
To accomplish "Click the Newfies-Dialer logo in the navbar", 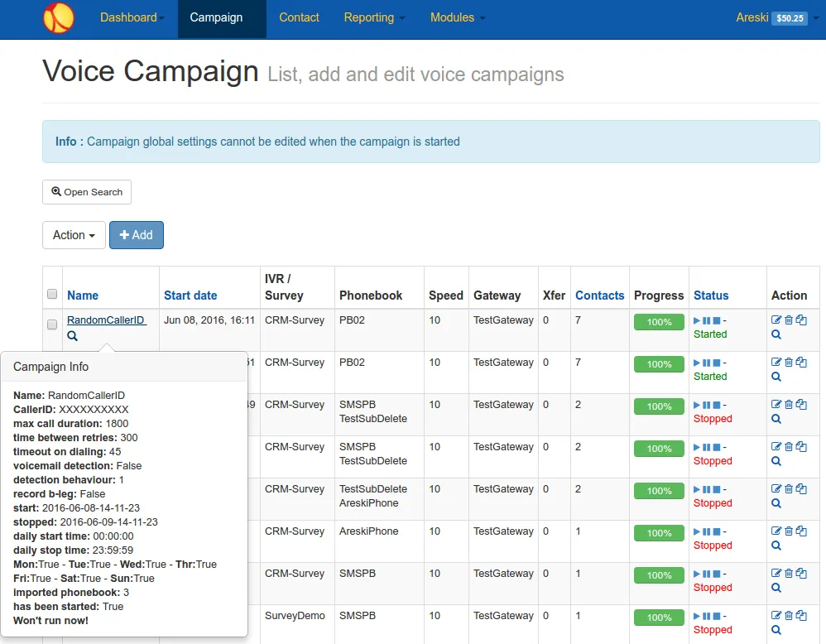I will point(59,18).
